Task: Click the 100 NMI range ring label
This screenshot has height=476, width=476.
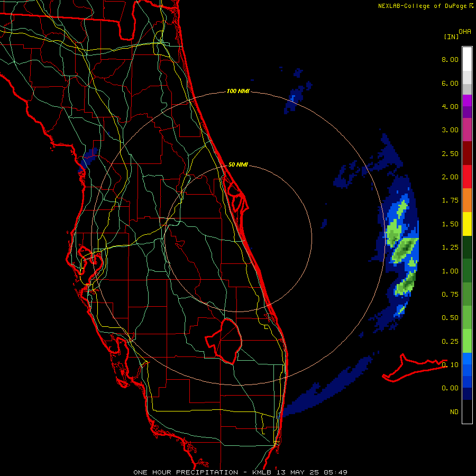Action: (x=238, y=91)
